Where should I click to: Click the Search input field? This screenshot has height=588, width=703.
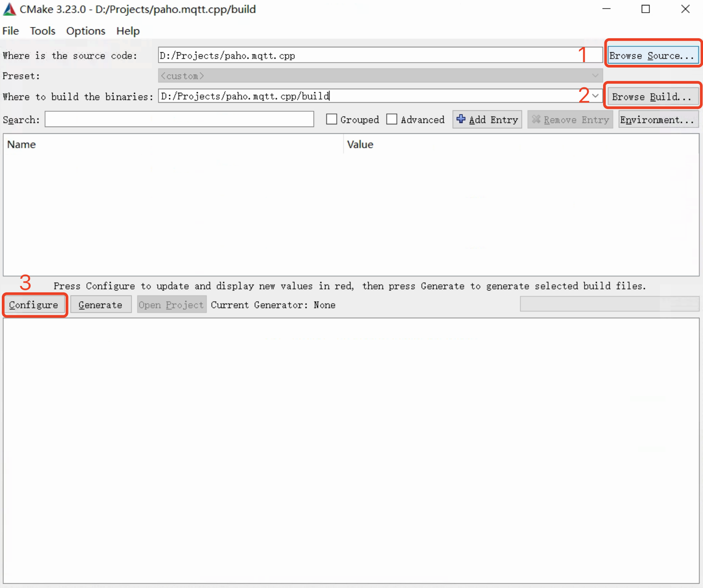click(179, 119)
